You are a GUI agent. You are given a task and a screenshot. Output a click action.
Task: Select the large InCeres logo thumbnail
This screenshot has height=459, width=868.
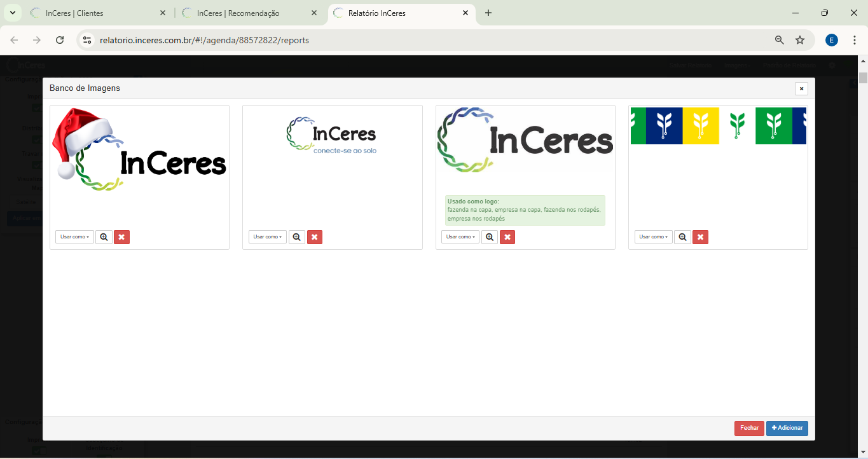(x=525, y=140)
